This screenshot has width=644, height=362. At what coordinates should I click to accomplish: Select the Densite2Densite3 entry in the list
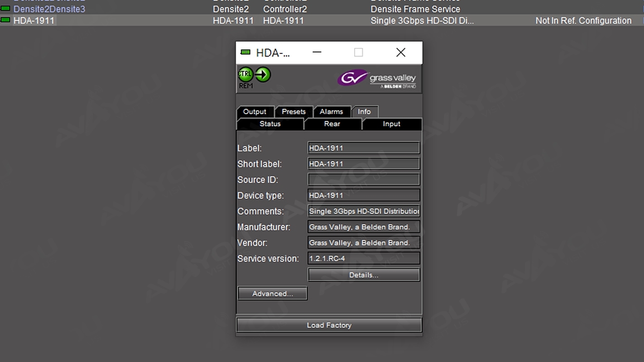tap(49, 9)
